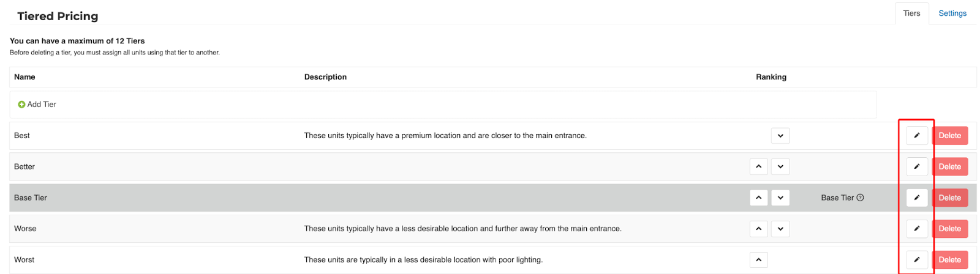The image size is (980, 274).
Task: Click the Base Tier help question icon
Action: (x=860, y=198)
